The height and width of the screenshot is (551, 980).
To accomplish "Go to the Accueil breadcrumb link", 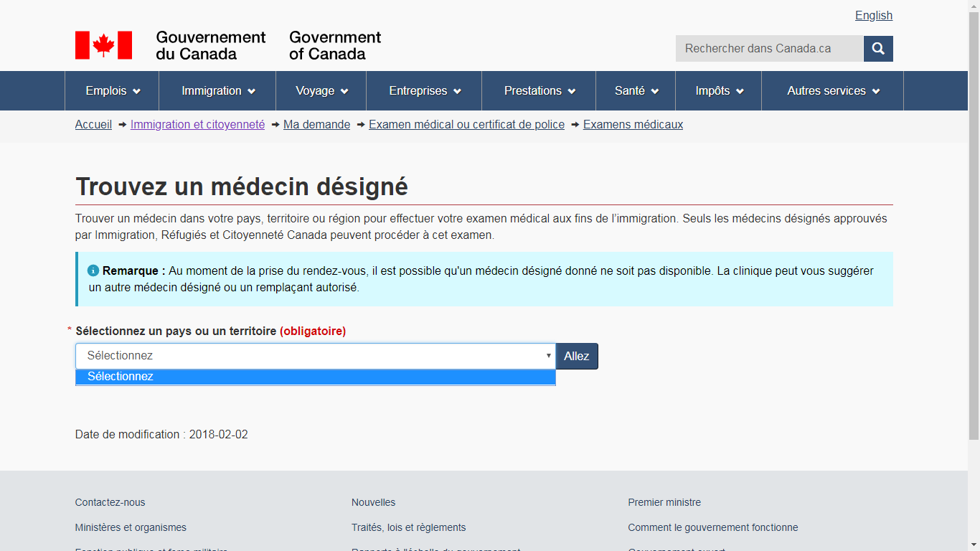I will 93,125.
